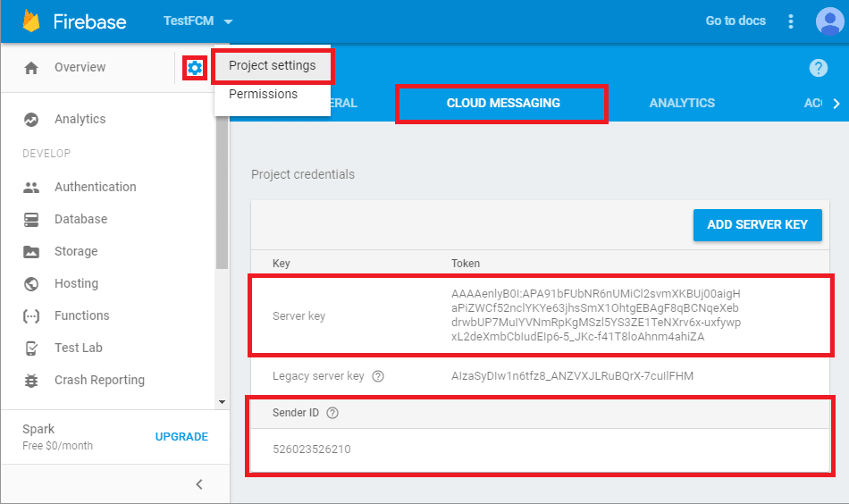
Task: Open Test Lab in the sidebar
Action: pyautogui.click(x=79, y=349)
